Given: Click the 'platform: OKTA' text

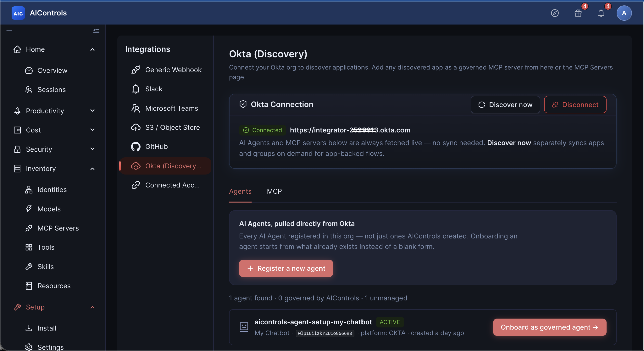Looking at the screenshot, I should (383, 333).
